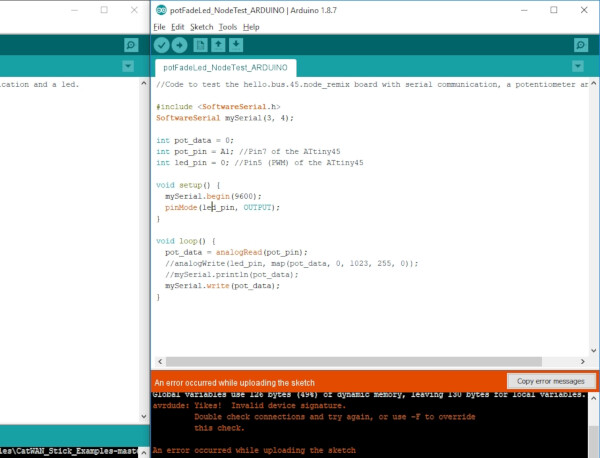
Task: Click 'mySerial.begin(9600);' line
Action: tap(213, 196)
